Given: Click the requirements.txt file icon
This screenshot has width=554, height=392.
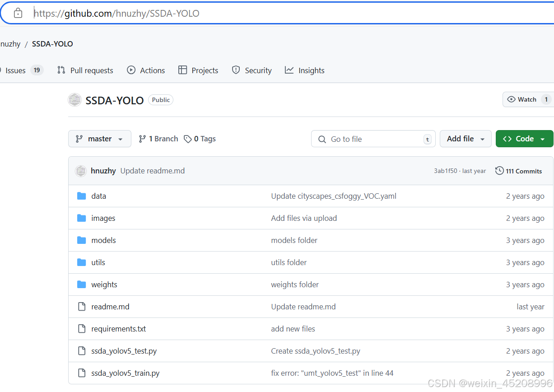Looking at the screenshot, I should (x=82, y=329).
